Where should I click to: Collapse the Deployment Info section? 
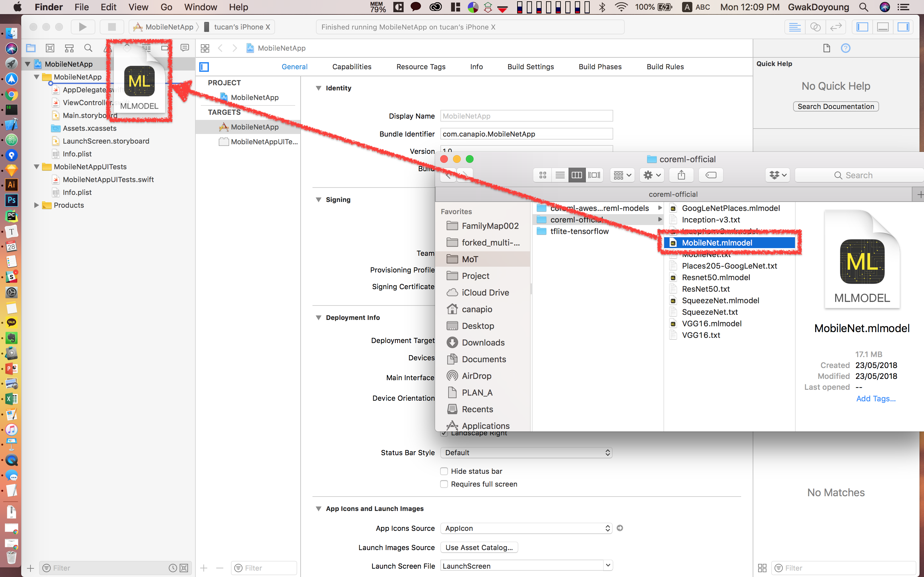pyautogui.click(x=319, y=317)
